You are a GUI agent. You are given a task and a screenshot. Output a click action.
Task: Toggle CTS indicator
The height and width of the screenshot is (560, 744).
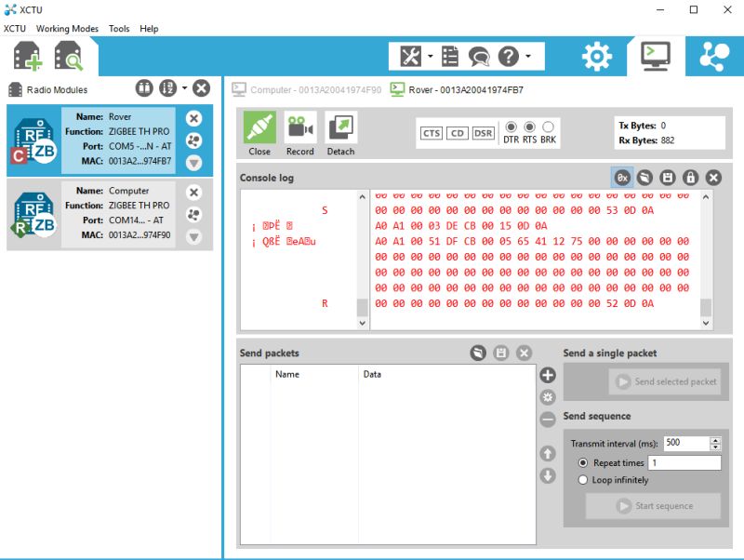pyautogui.click(x=432, y=133)
